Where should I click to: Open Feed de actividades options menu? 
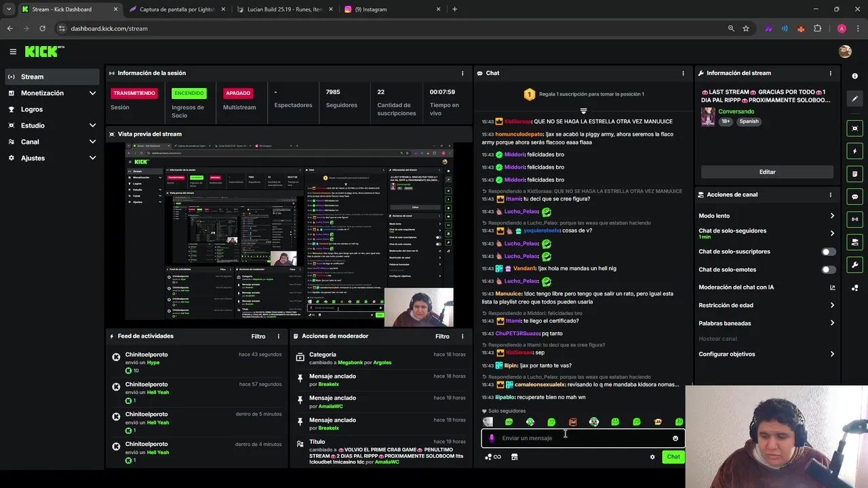pos(278,336)
